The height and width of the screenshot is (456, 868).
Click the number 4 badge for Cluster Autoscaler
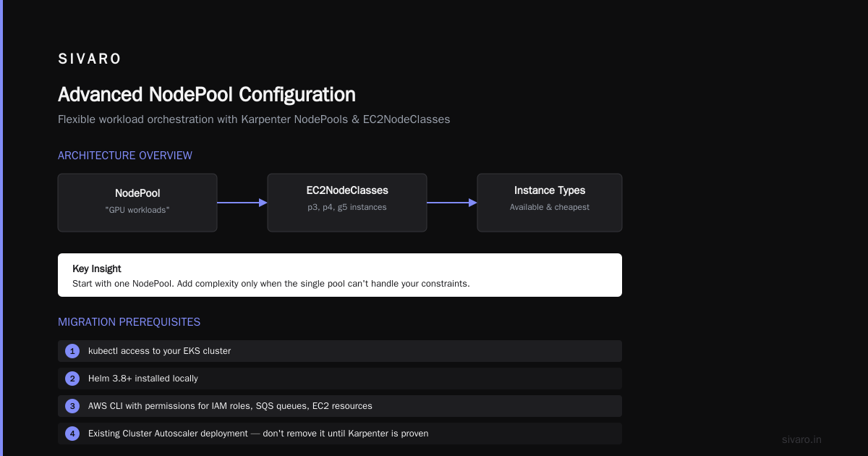click(x=72, y=434)
